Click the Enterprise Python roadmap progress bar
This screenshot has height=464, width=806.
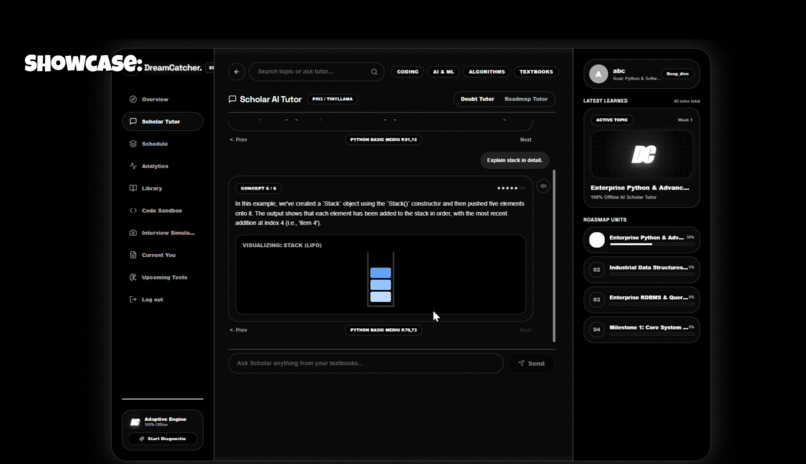pos(651,245)
